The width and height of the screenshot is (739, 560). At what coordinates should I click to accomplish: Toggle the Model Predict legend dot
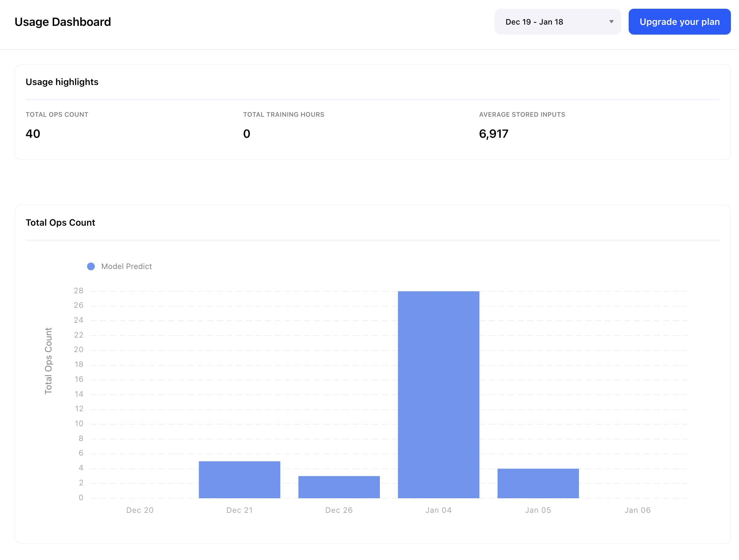pyautogui.click(x=91, y=266)
